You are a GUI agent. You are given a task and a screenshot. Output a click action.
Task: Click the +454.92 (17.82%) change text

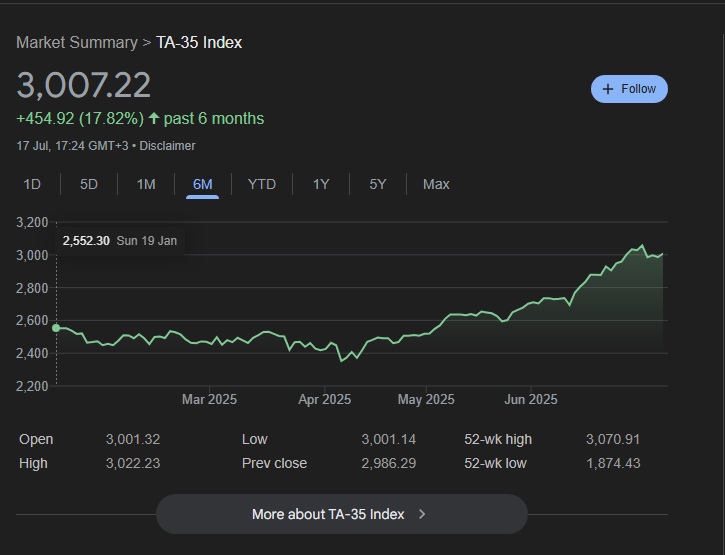[x=80, y=118]
